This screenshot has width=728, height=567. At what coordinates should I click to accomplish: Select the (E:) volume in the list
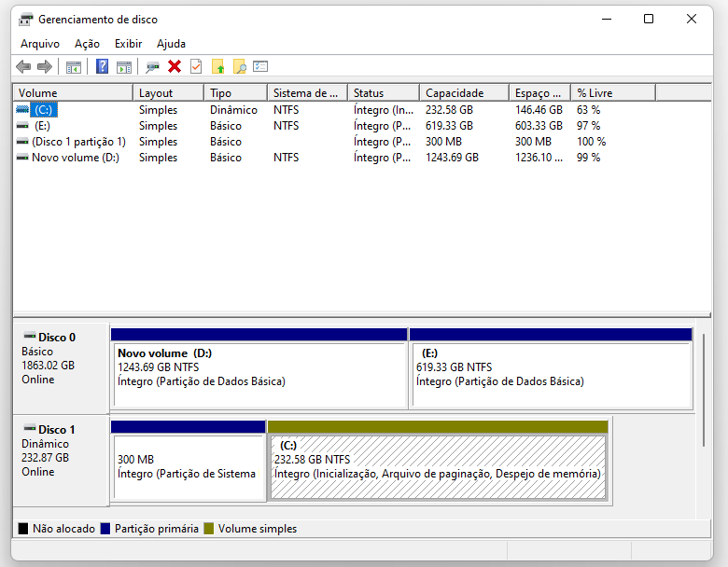42,126
